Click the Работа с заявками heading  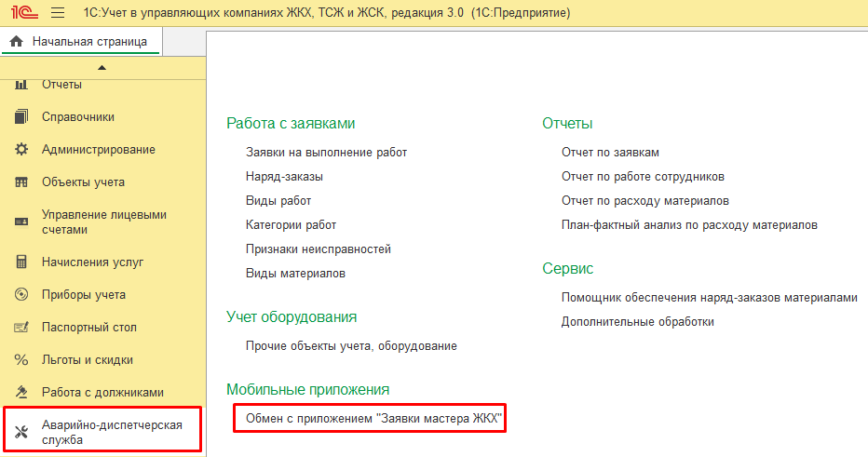291,124
